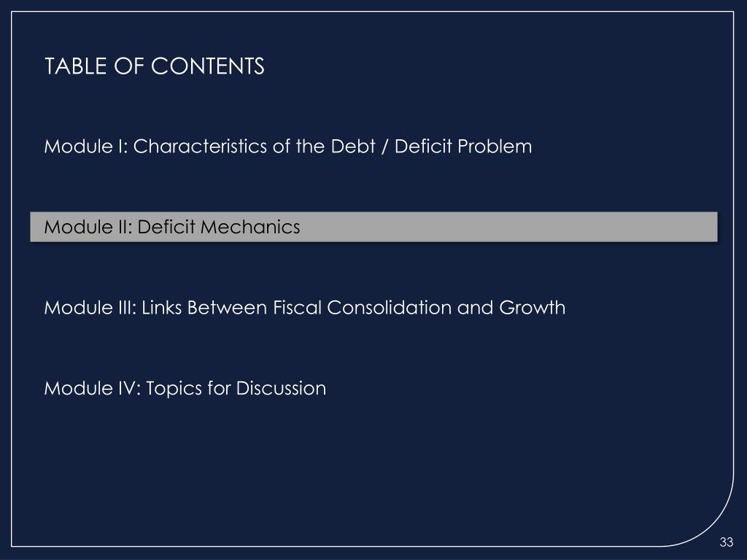Click the word "Growth" in Module III
Image resolution: width=747 pixels, height=560 pixels.
click(x=532, y=308)
